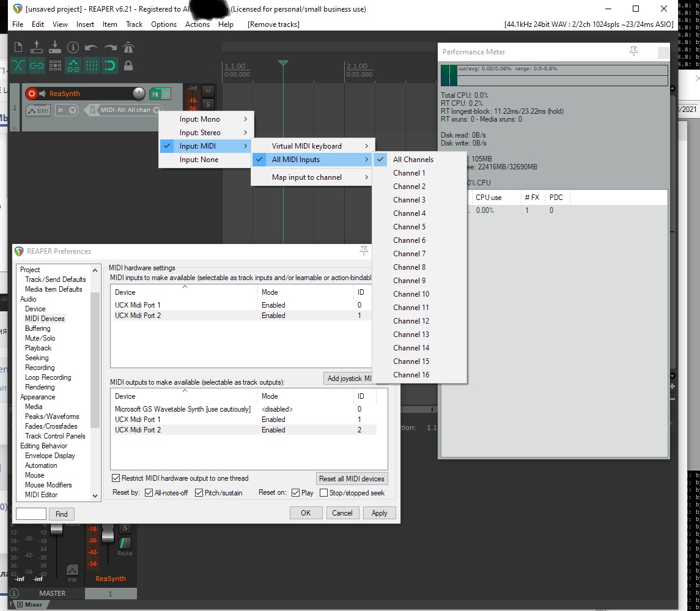Toggle ReaSynth record monitoring speaker icon
This screenshot has width=700, height=611.
[x=42, y=94]
